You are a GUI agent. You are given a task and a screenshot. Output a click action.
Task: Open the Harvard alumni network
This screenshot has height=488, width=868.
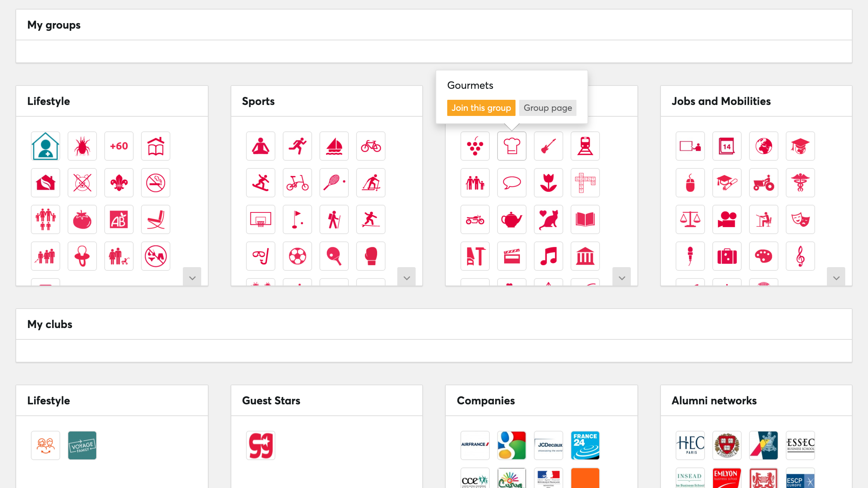point(727,445)
